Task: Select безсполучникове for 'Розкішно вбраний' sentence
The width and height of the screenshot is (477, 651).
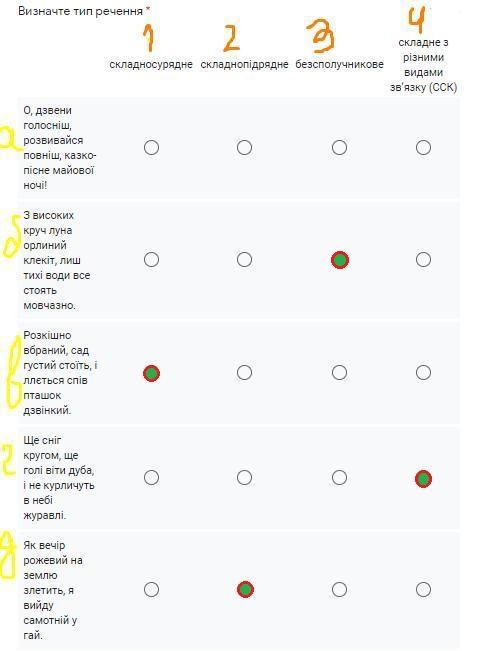Action: pyautogui.click(x=339, y=372)
